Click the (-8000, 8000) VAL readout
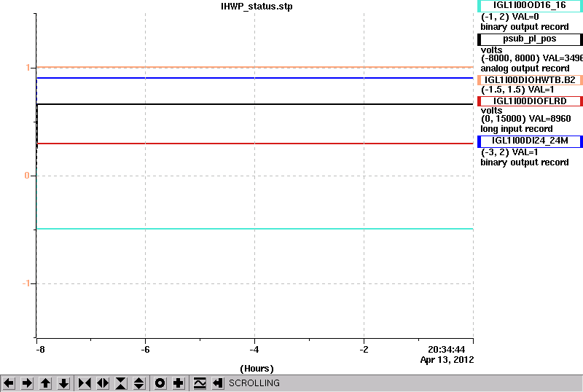This screenshot has height=392, width=583. (x=532, y=58)
